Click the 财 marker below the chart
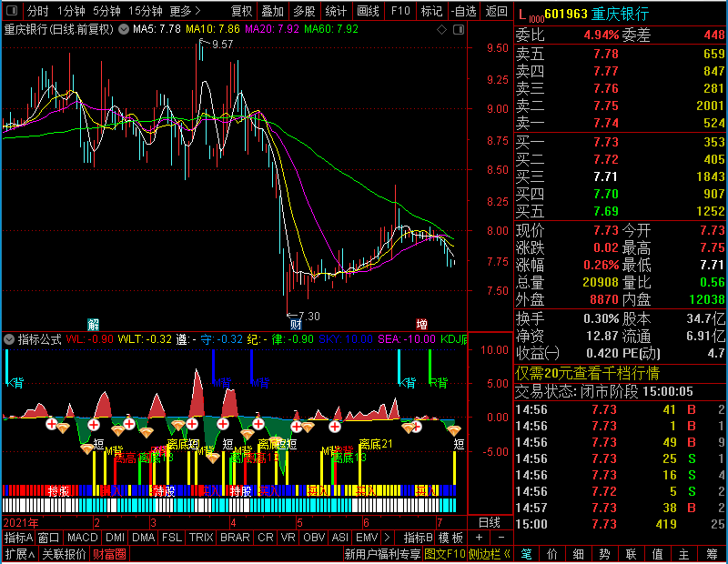 (x=296, y=324)
